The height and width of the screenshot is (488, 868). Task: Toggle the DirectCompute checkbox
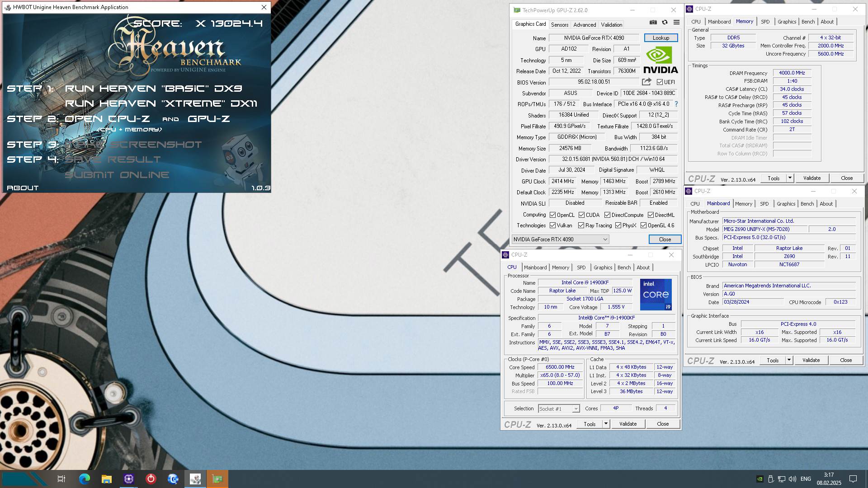tap(607, 215)
